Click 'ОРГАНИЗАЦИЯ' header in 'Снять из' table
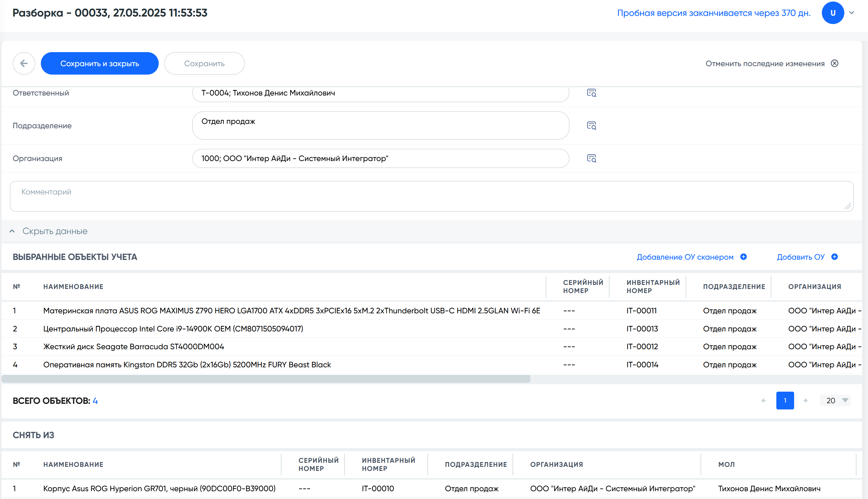Image resolution: width=868 pixels, height=499 pixels. (557, 464)
